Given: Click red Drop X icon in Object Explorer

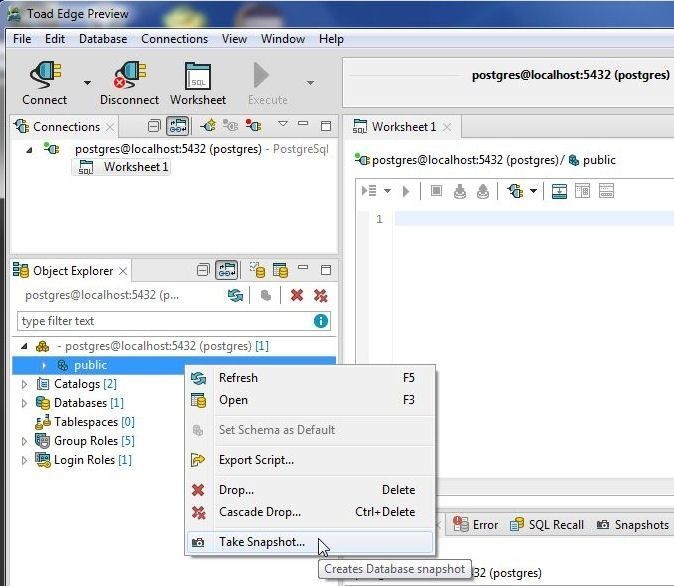Looking at the screenshot, I should click(x=297, y=295).
